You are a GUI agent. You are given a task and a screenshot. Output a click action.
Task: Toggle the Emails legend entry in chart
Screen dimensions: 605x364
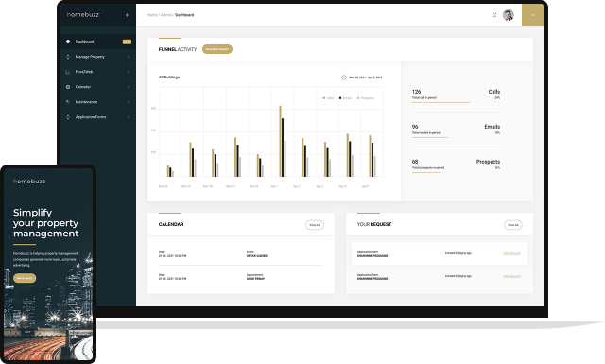pos(345,98)
